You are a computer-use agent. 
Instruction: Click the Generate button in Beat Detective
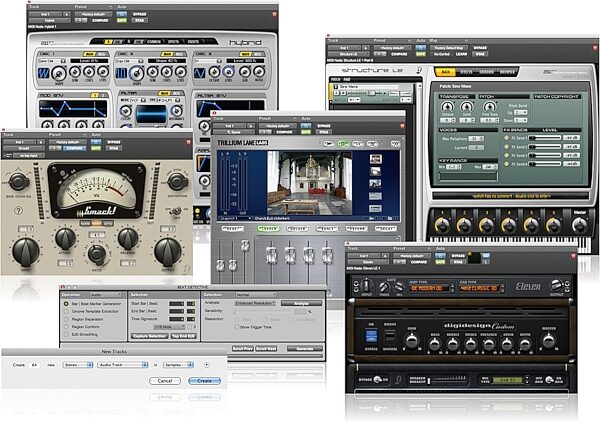click(305, 349)
